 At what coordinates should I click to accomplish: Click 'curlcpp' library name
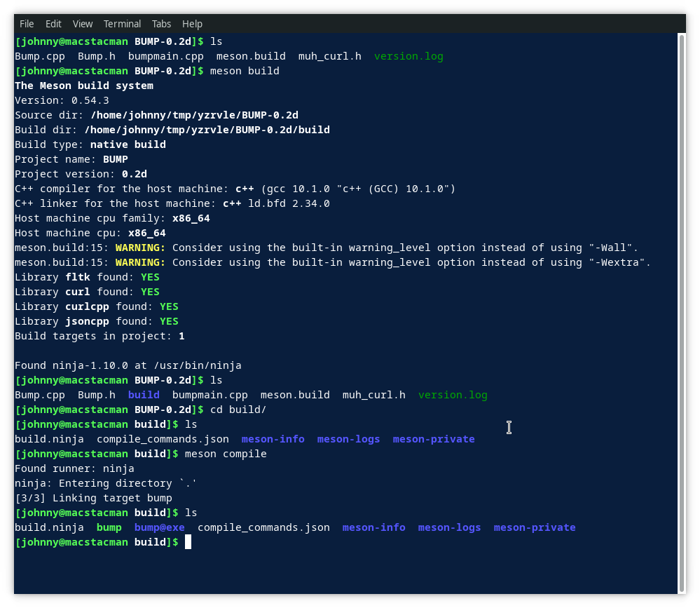point(87,307)
